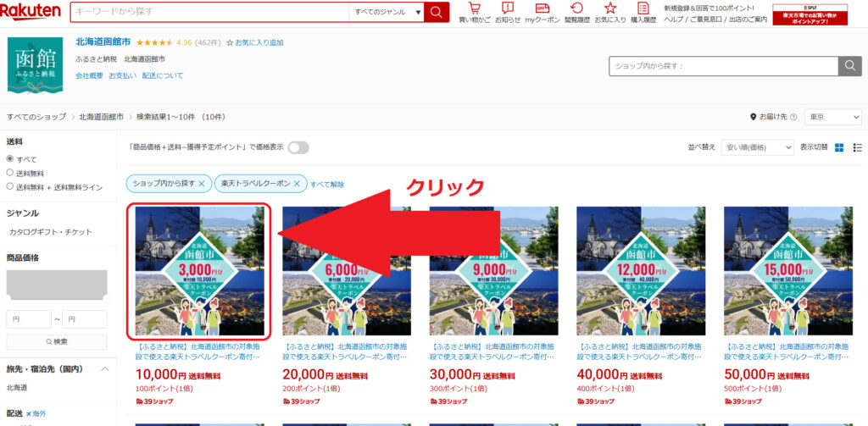This screenshot has width=868, height=426.
Task: Click 北海道函館市 shop name heading
Action: coord(103,41)
